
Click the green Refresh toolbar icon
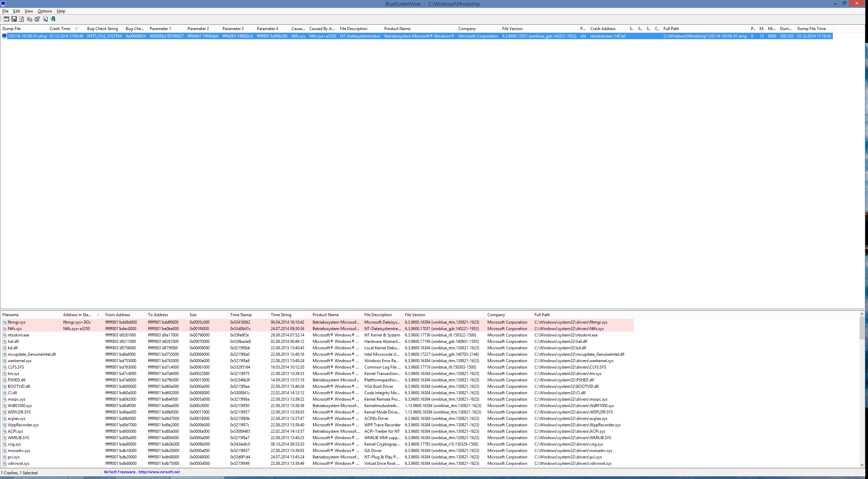click(22, 19)
